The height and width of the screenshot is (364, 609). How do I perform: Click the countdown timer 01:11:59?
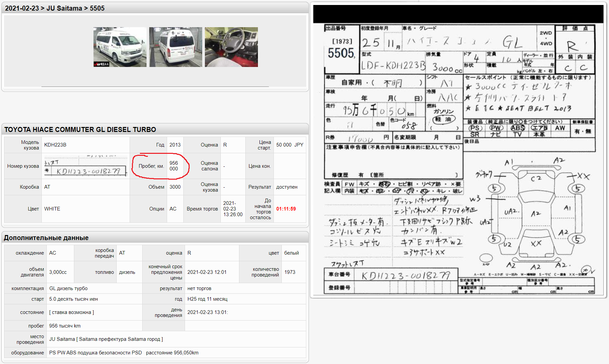click(x=286, y=209)
